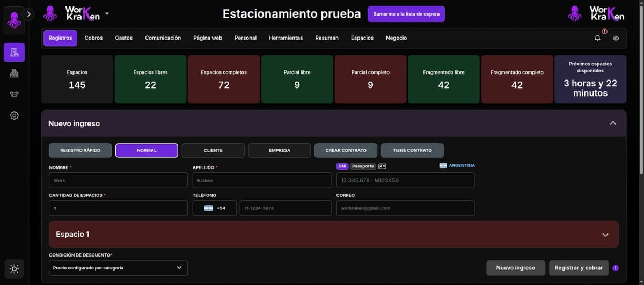Toggle visibility with the eye icon
This screenshot has width=644, height=285.
point(616,38)
